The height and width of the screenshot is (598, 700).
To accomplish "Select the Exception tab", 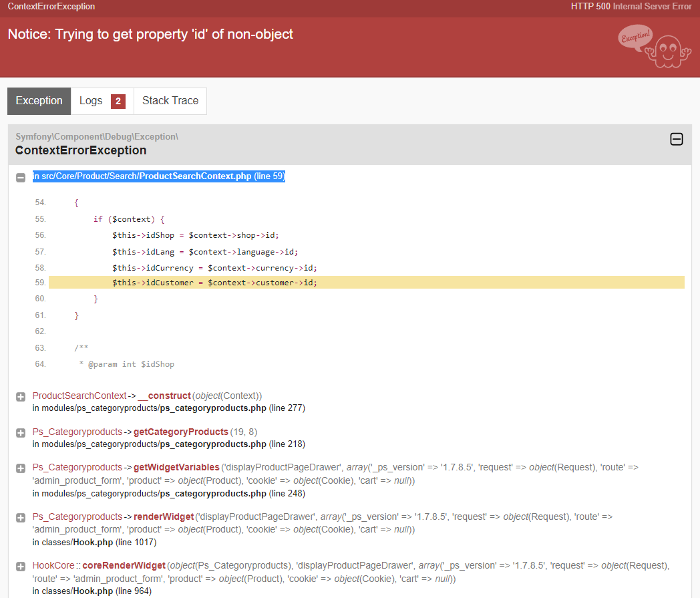I will pos(39,101).
